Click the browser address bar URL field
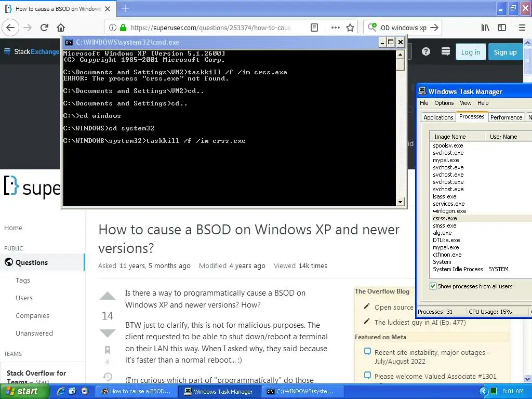 tap(211, 28)
